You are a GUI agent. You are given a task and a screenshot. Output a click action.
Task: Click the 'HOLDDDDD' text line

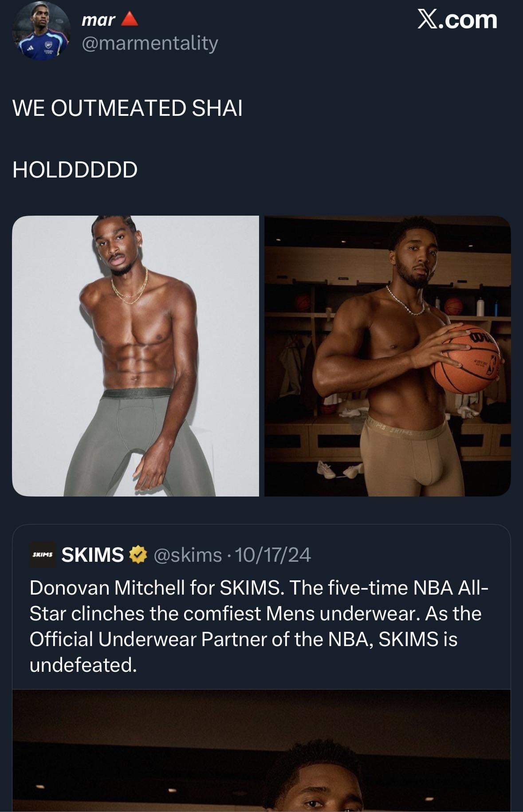point(75,169)
